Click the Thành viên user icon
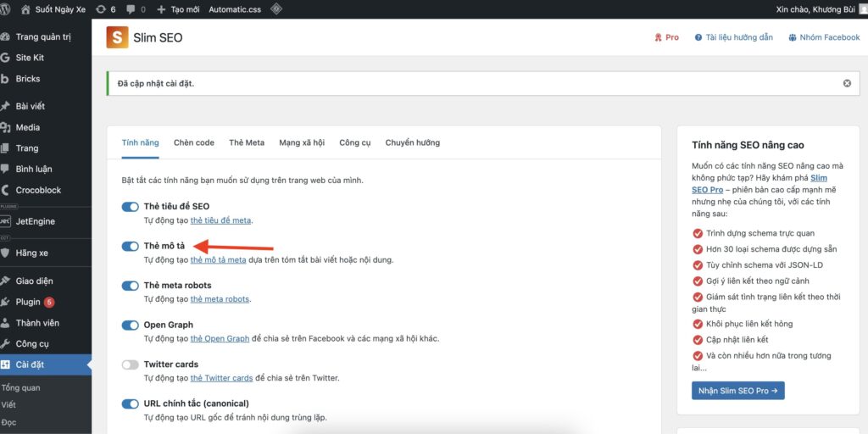 pos(5,323)
